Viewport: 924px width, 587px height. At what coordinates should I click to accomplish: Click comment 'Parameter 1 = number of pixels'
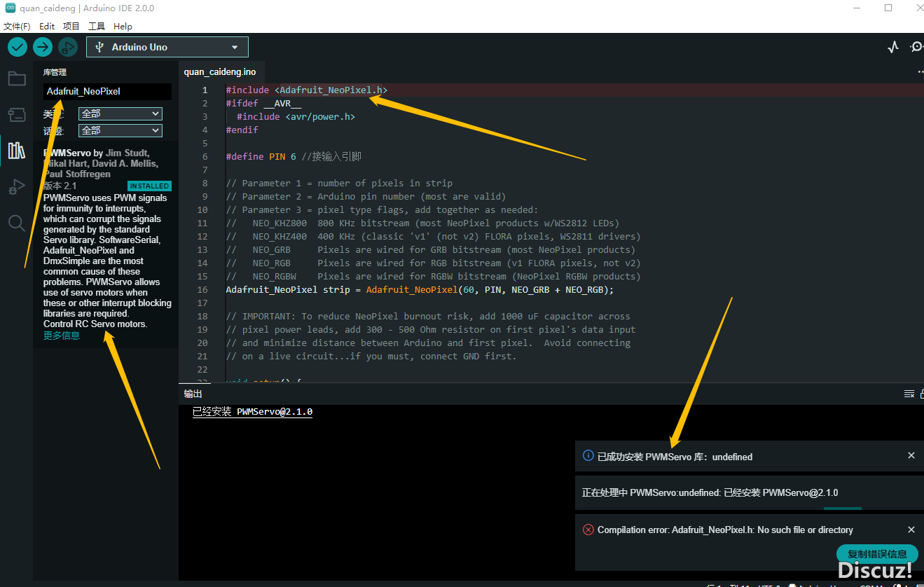point(339,184)
